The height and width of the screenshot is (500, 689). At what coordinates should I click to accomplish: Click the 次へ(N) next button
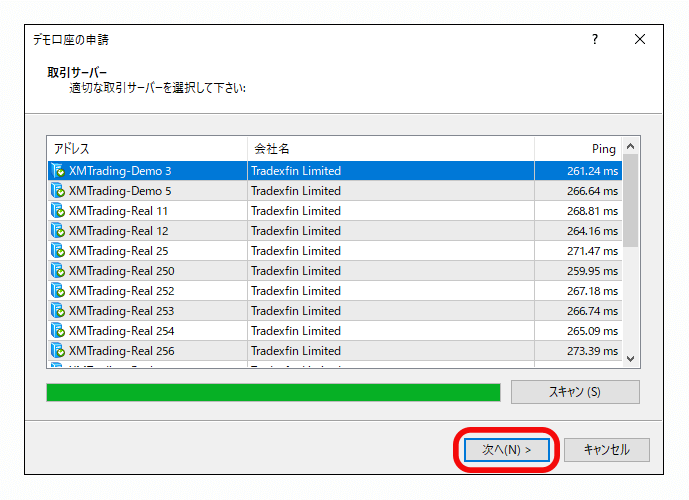(507, 449)
